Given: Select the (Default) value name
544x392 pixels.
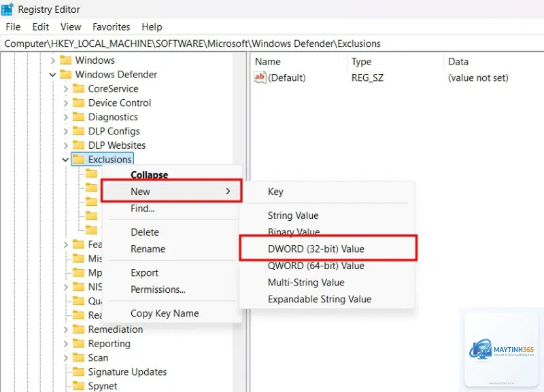Looking at the screenshot, I should click(x=287, y=77).
